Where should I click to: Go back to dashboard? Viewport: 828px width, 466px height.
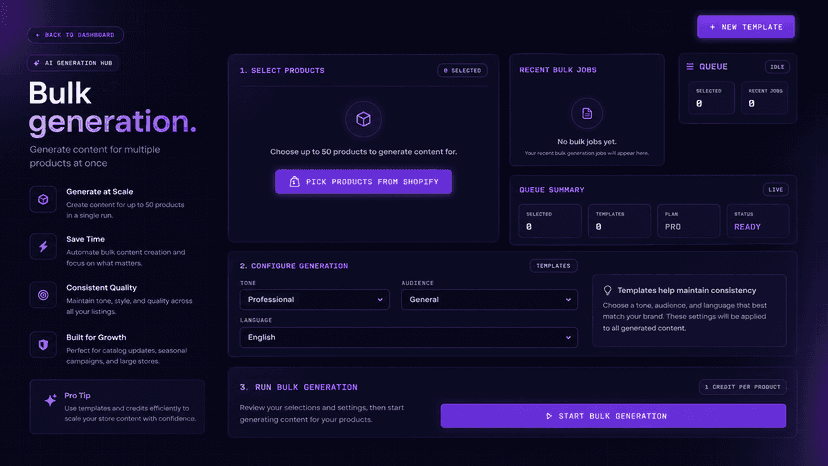(76, 35)
